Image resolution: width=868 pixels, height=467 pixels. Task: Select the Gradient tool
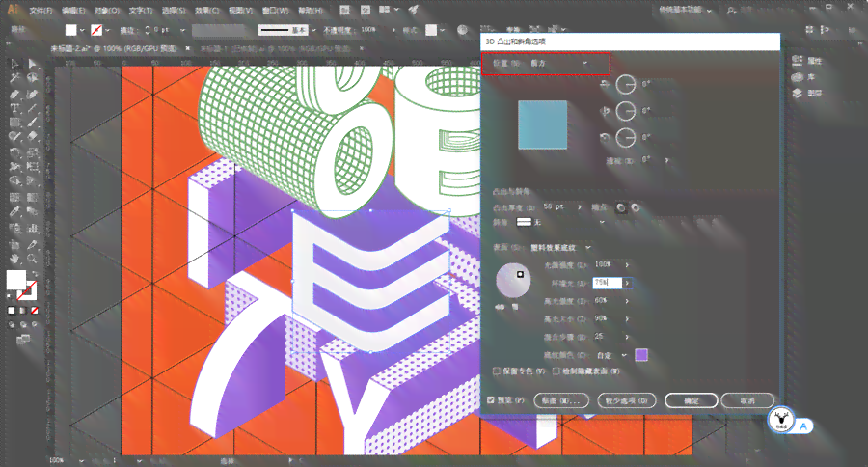point(33,197)
